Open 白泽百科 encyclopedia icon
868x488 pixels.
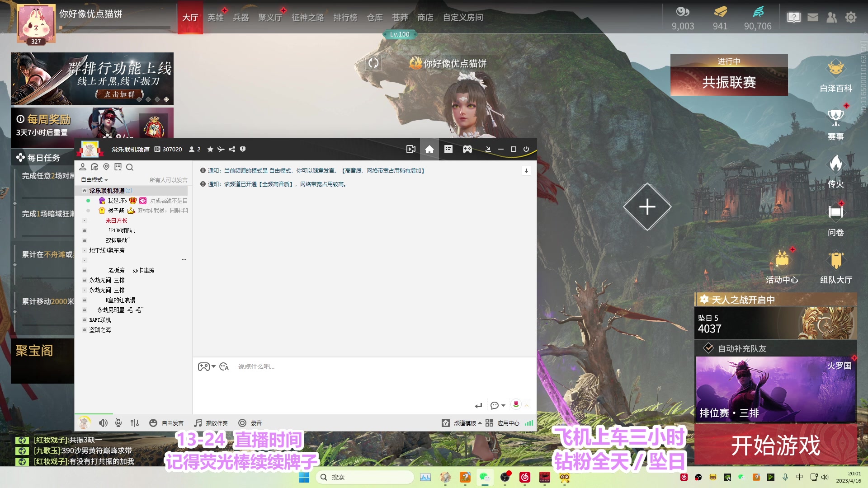pos(836,76)
